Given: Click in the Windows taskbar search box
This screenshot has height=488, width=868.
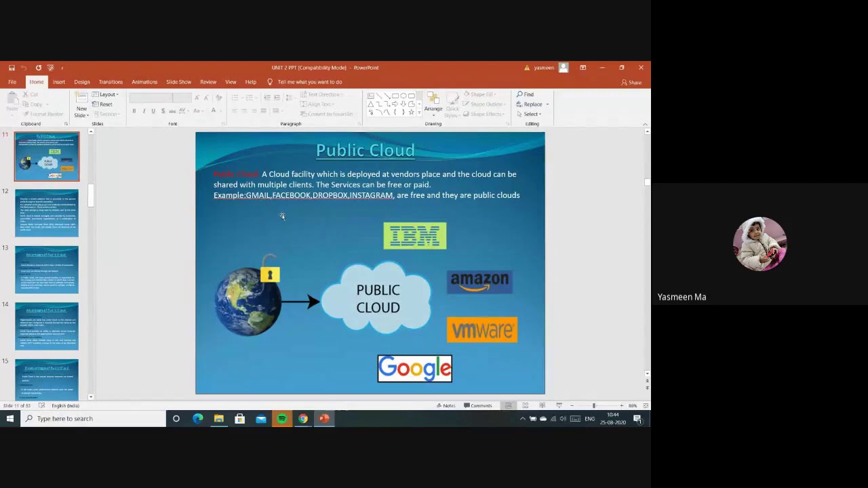Looking at the screenshot, I should [93, 419].
